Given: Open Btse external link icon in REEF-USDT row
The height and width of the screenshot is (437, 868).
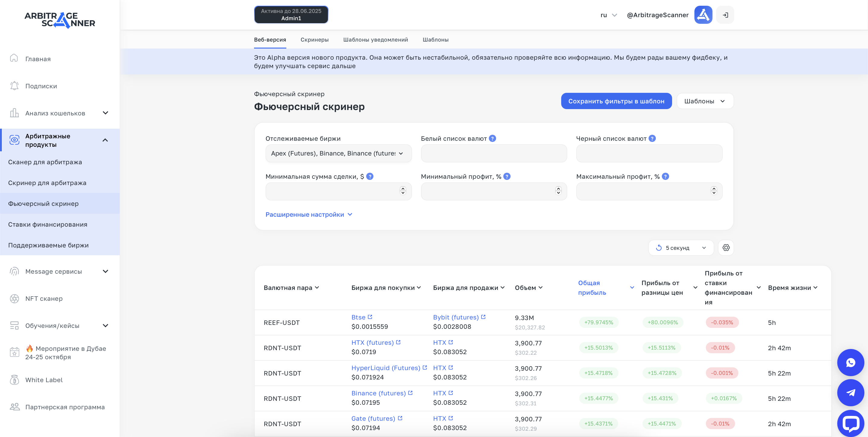Looking at the screenshot, I should (370, 317).
